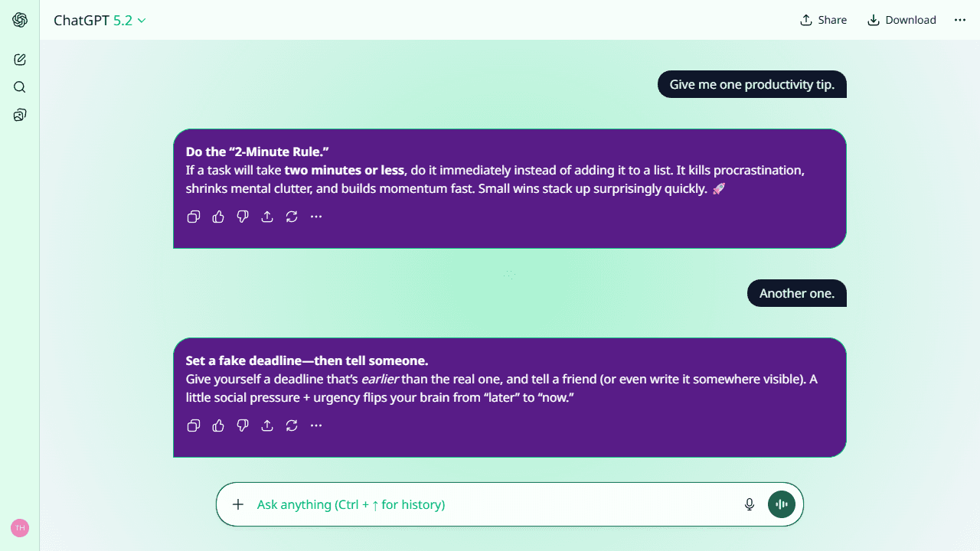Start a new chat from the sidebar

pyautogui.click(x=19, y=59)
